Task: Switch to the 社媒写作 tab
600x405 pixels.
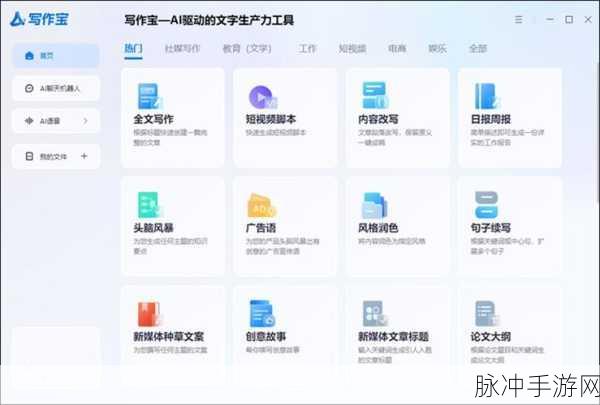Action: (x=183, y=49)
